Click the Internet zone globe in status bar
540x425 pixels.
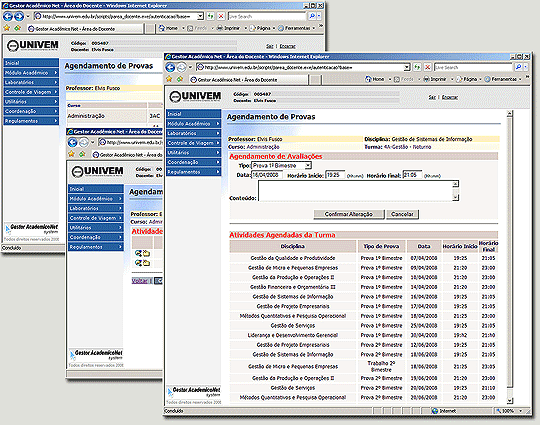435,411
